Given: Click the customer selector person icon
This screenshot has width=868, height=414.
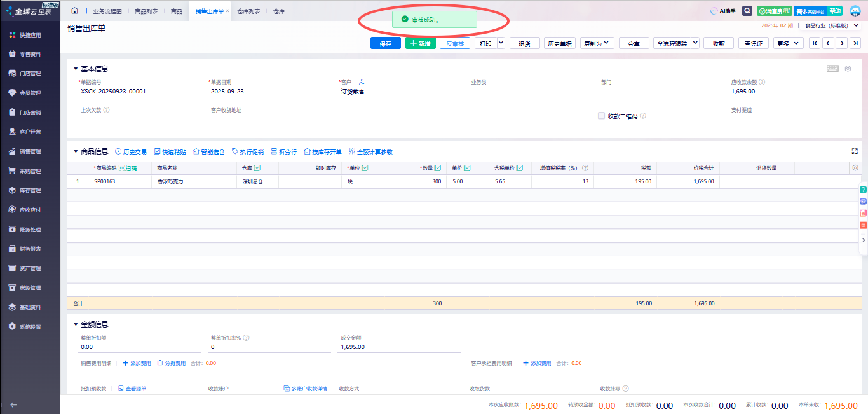Looking at the screenshot, I should click(362, 82).
